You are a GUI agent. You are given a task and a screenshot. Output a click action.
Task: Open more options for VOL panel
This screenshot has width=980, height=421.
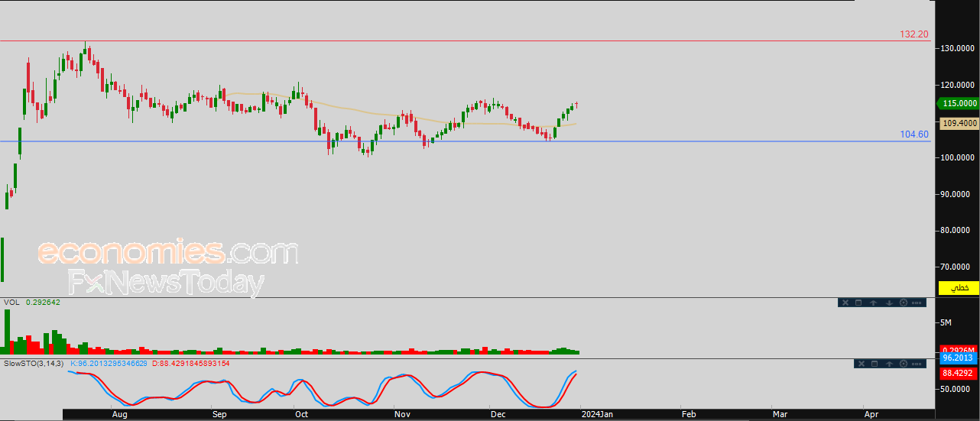click(x=917, y=303)
